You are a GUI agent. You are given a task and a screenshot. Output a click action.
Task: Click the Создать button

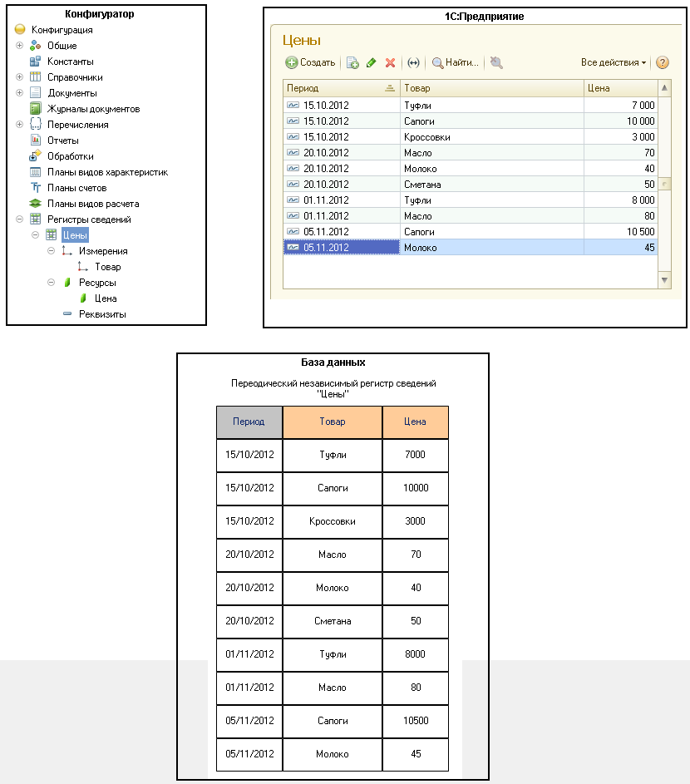click(x=311, y=62)
